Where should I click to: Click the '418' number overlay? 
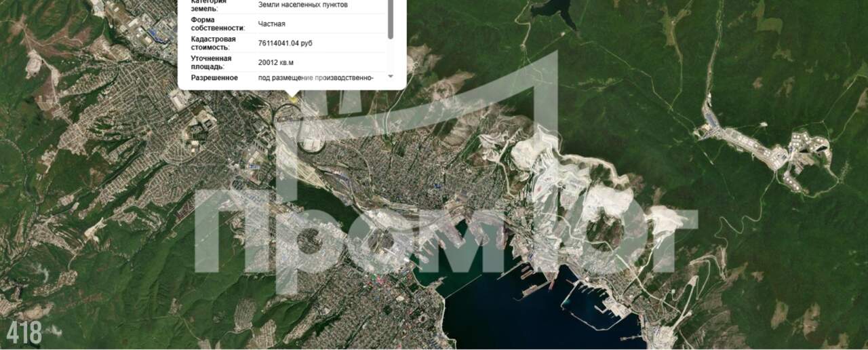coord(25,333)
